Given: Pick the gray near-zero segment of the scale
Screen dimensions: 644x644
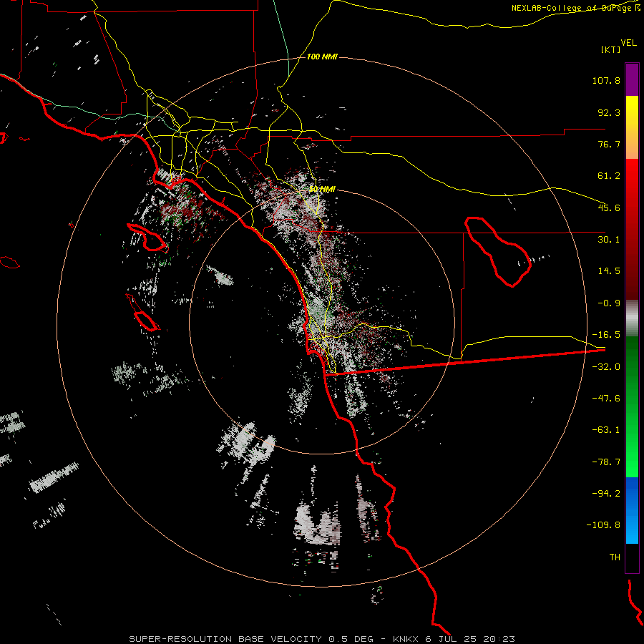Looking at the screenshot, I should (632, 318).
